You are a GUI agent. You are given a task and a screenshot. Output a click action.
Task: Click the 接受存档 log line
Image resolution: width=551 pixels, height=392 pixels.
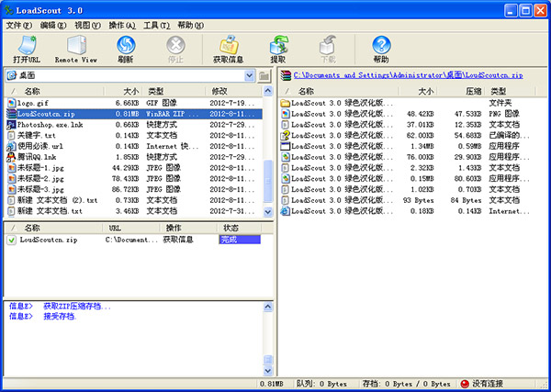pyautogui.click(x=60, y=316)
